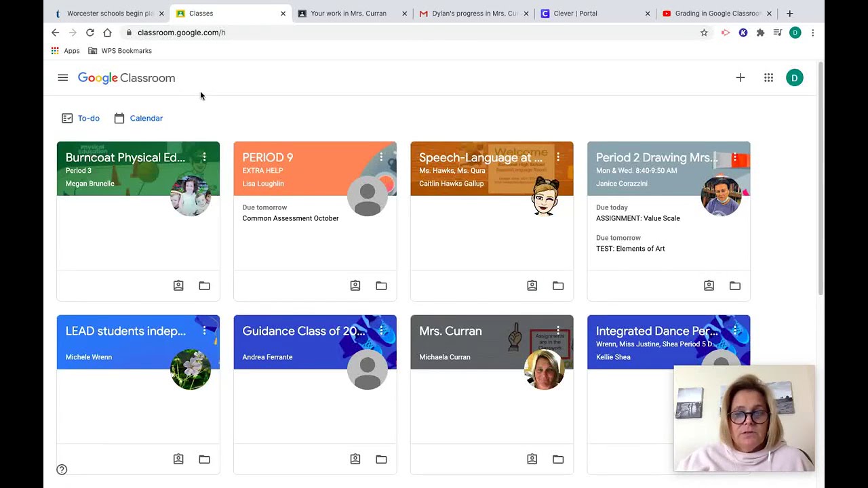Screen dimensions: 868x488
Task: Open Guidance Class of 20 title
Action: pos(304,331)
